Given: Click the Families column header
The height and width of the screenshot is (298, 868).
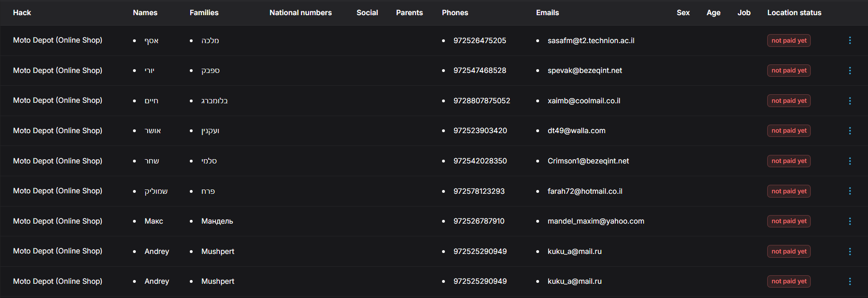Looking at the screenshot, I should click(204, 13).
